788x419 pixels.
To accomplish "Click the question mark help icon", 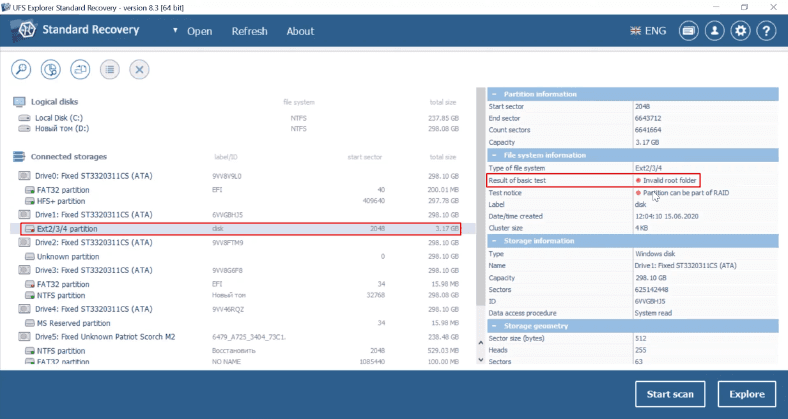I will pyautogui.click(x=766, y=31).
